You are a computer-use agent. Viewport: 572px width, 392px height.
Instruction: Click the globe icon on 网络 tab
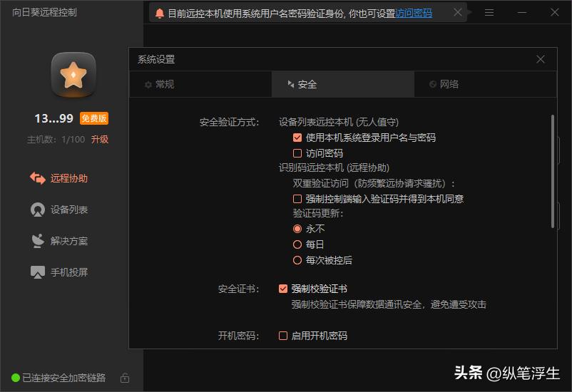click(433, 84)
